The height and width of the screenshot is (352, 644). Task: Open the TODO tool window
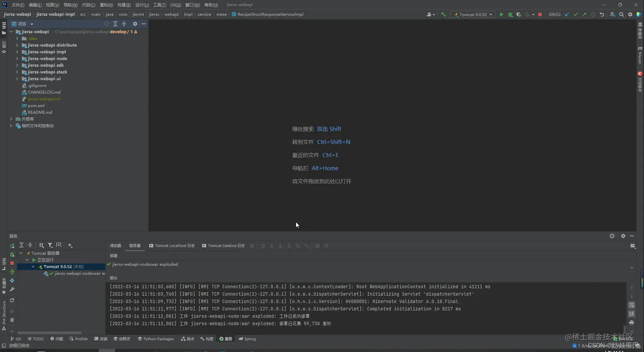(35, 339)
